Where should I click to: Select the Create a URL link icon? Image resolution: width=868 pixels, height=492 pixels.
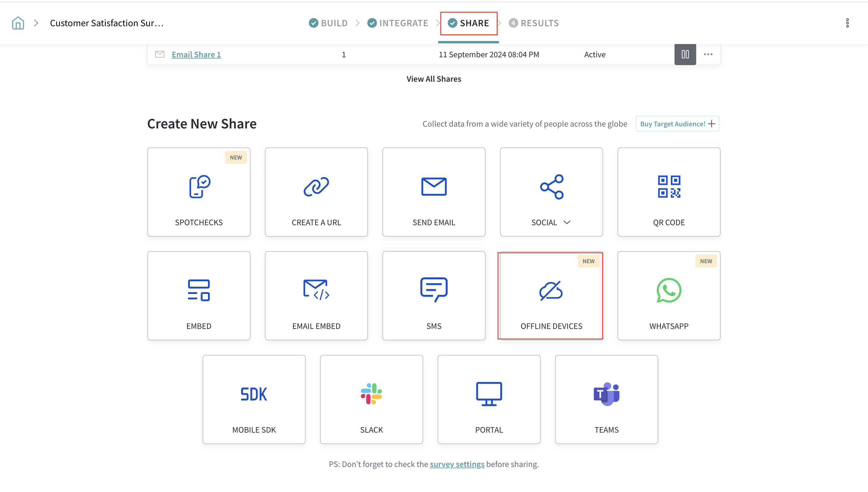point(316,187)
